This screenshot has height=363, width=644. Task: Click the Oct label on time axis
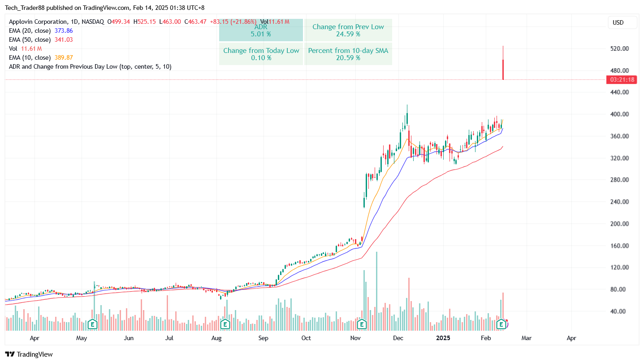pyautogui.click(x=306, y=338)
